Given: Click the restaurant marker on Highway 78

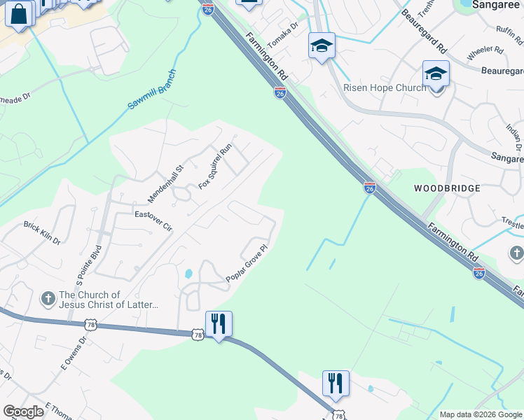Looking at the screenshot, I should pyautogui.click(x=219, y=325).
